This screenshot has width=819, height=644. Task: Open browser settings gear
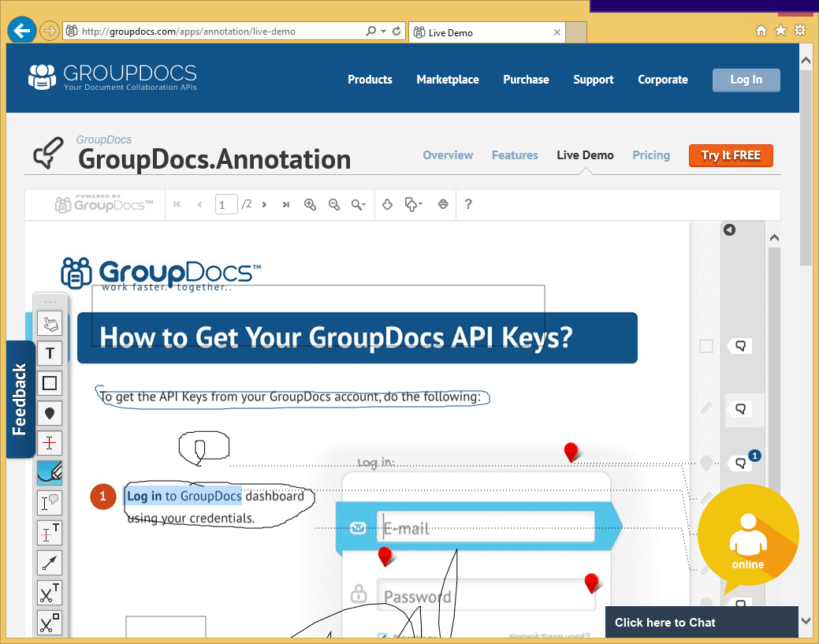799,30
